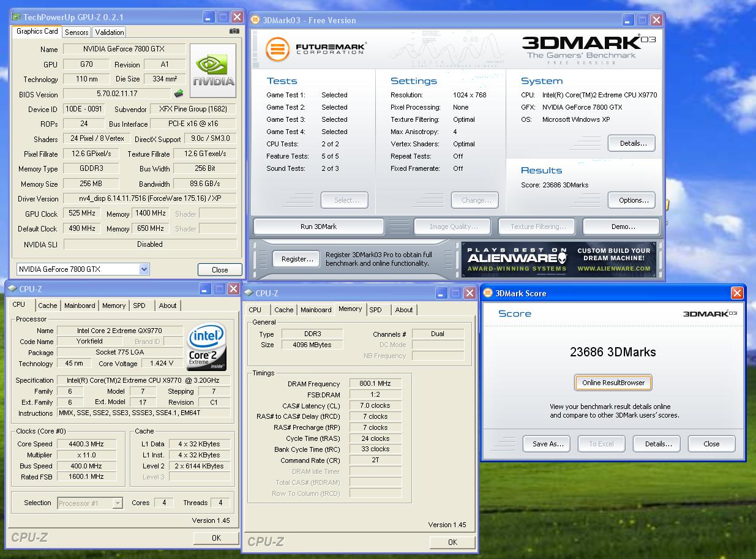The image size is (756, 559).
Task: Open the Validation tab in GPU-Z
Action: [x=110, y=32]
